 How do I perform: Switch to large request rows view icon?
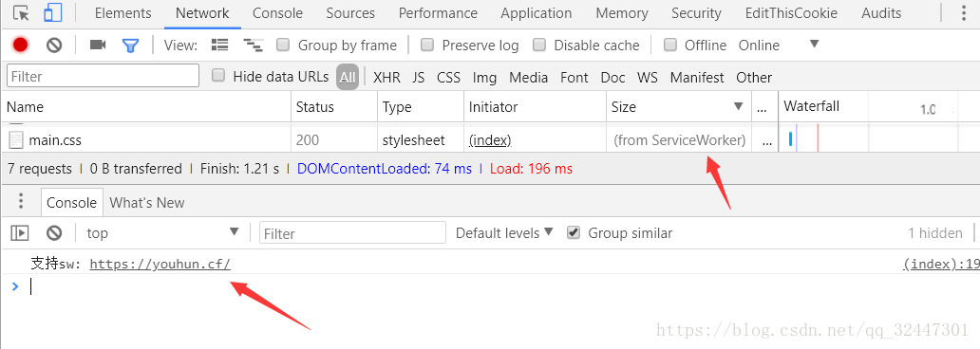click(220, 45)
